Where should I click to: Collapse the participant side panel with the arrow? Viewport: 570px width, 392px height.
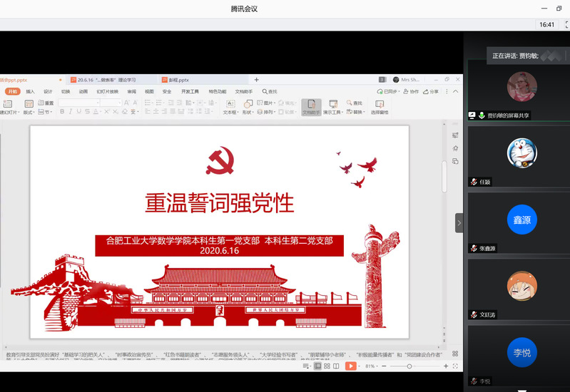tap(459, 223)
